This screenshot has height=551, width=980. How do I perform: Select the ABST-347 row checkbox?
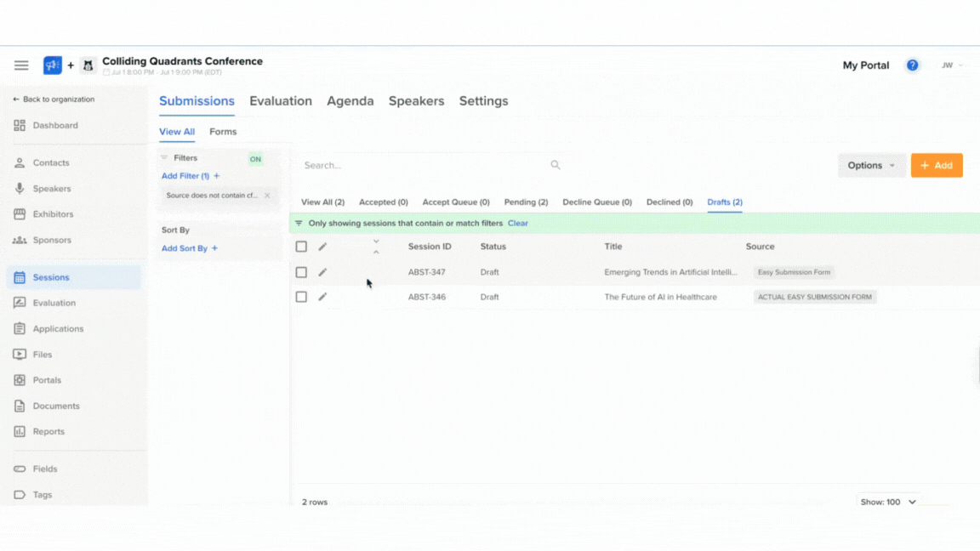point(301,273)
